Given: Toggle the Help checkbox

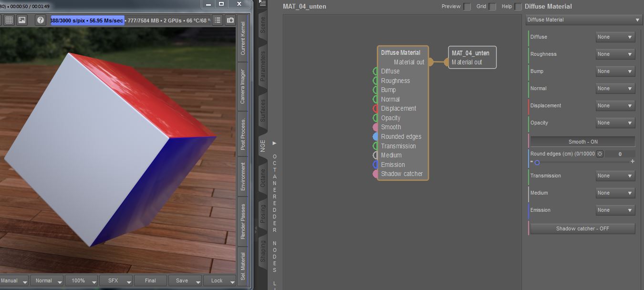Looking at the screenshot, I should (518, 7).
